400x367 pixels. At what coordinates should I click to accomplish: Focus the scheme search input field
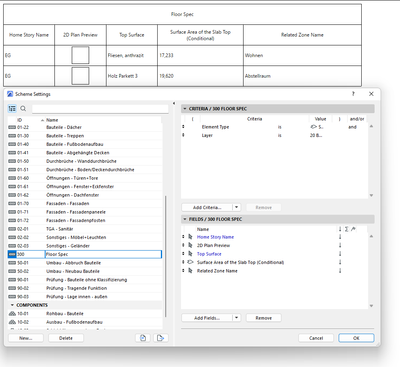[x=100, y=109]
